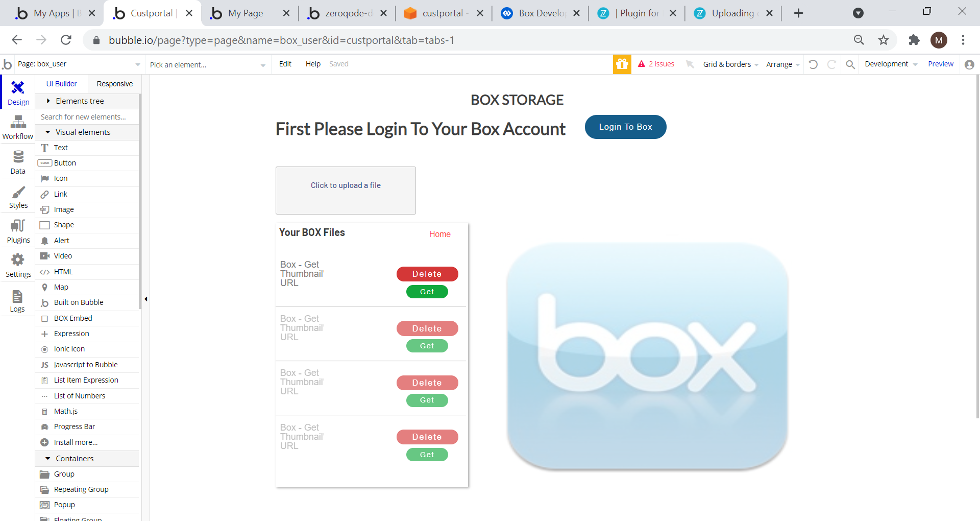Click the Bubble logo in editor top-left
Screen dimensions: 980x521
point(7,64)
